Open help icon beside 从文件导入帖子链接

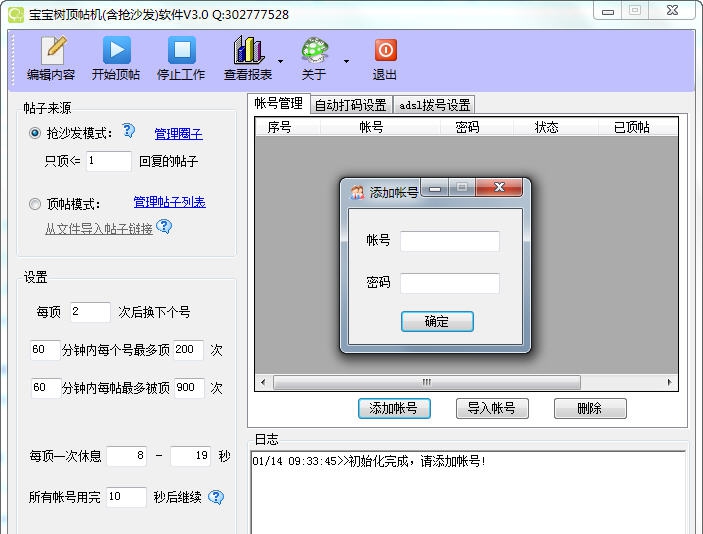[164, 226]
